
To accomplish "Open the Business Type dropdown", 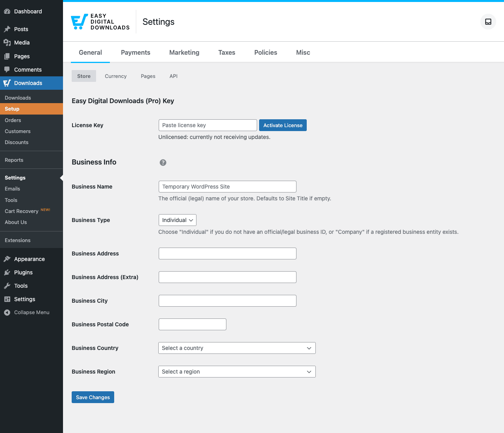I will click(x=178, y=220).
